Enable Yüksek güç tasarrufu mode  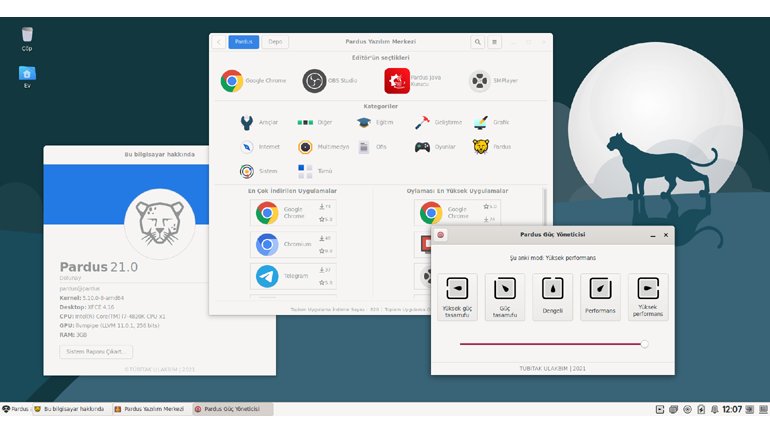click(456, 297)
